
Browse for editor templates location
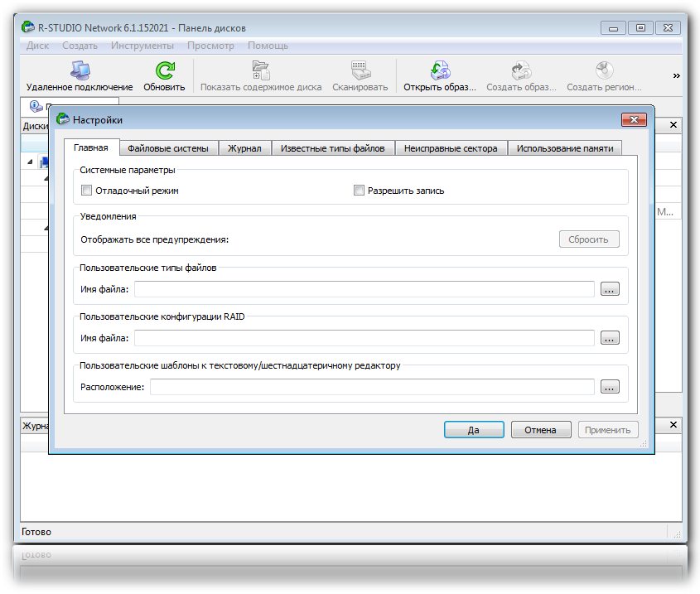point(610,387)
